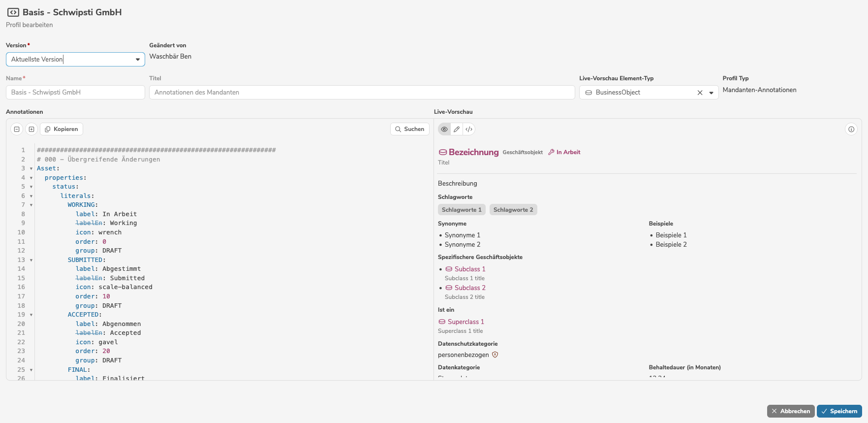Viewport: 868px width, 423px height.
Task: Cancel with the Abbrechen button
Action: 791,411
